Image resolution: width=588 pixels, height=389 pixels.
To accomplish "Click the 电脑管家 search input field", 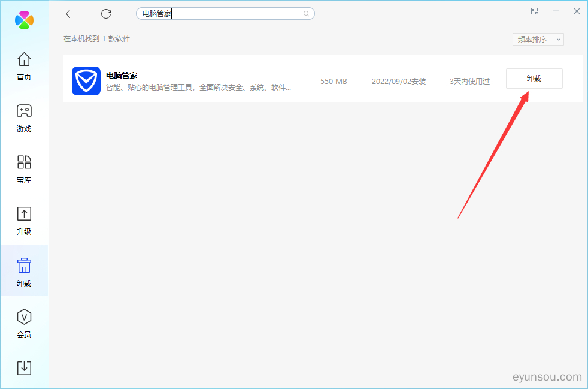I will tap(225, 14).
